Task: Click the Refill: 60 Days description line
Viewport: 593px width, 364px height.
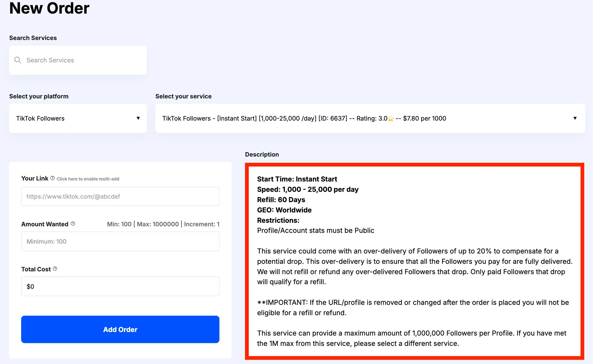Action: (281, 200)
